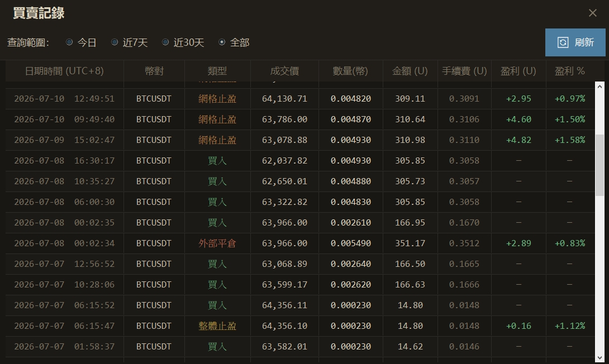Click the 外部平倉 type cell
The width and height of the screenshot is (609, 364).
click(x=217, y=243)
